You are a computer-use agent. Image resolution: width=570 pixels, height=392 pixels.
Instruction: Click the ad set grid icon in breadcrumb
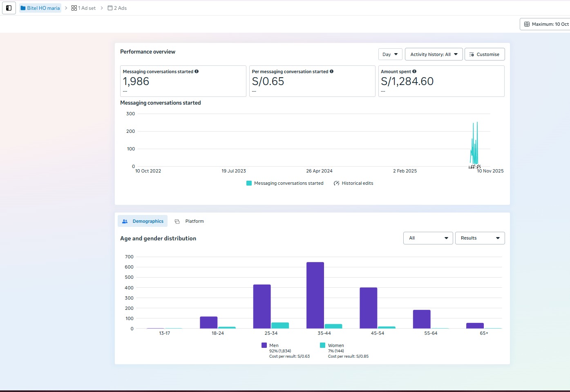(74, 8)
